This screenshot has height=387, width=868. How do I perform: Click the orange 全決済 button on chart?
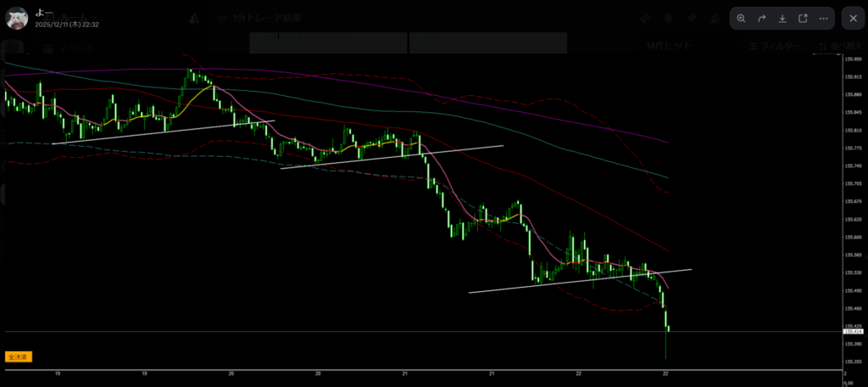pyautogui.click(x=19, y=357)
